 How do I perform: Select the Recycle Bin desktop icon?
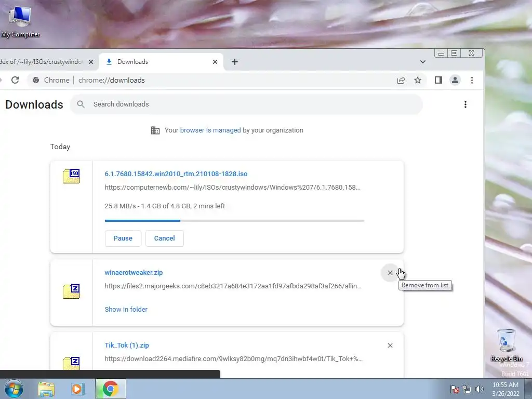pos(506,345)
